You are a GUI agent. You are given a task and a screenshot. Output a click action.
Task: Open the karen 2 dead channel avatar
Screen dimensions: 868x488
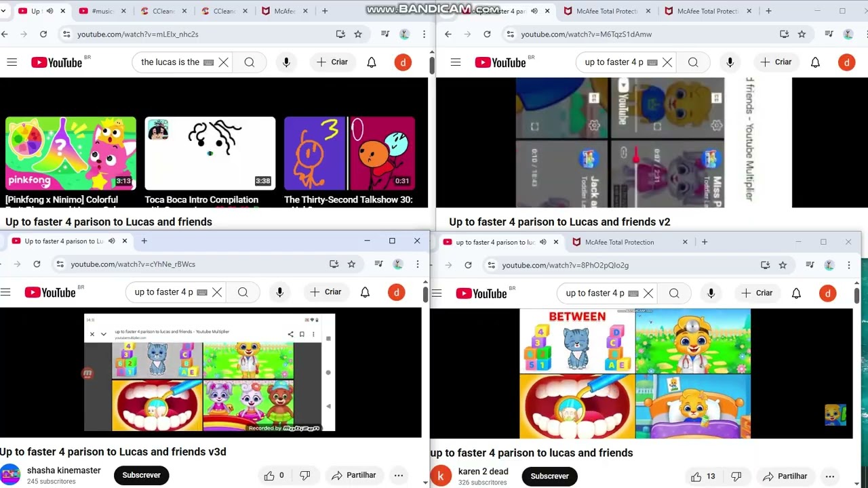pyautogui.click(x=441, y=476)
